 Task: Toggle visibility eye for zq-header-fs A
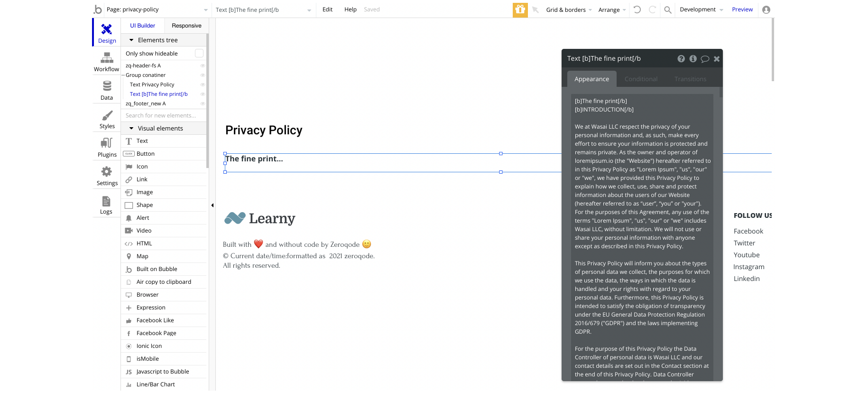point(203,65)
